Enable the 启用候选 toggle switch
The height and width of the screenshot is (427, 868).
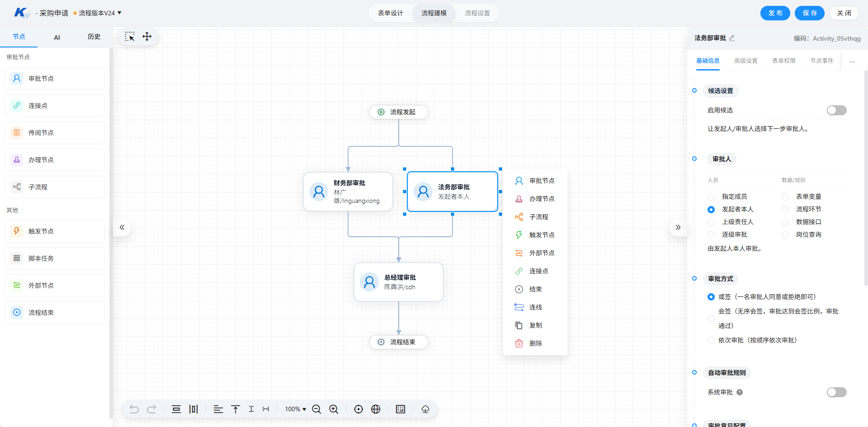(836, 110)
